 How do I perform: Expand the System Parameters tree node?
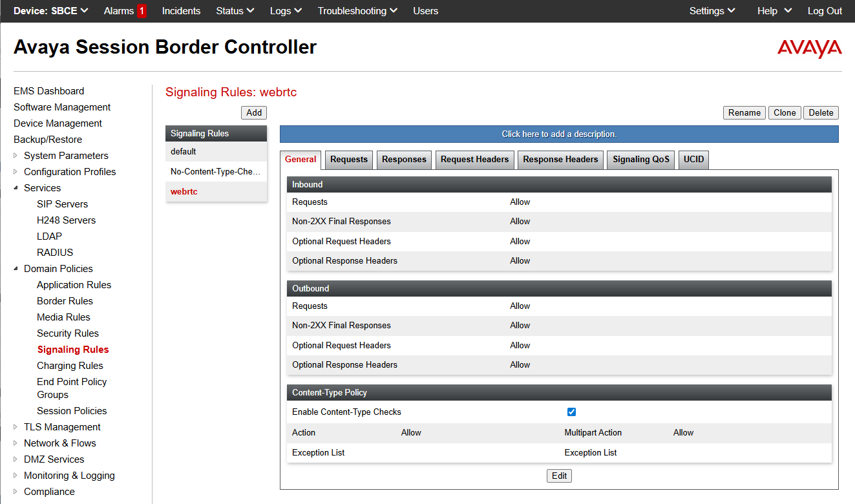coord(16,156)
